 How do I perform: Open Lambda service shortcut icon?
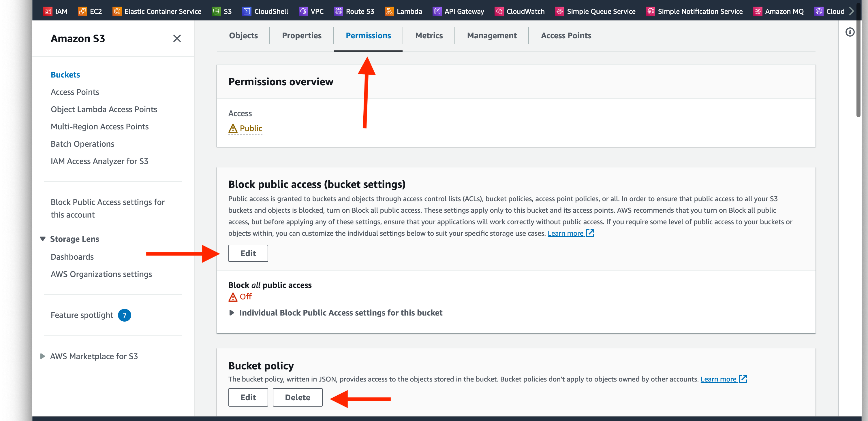(389, 12)
